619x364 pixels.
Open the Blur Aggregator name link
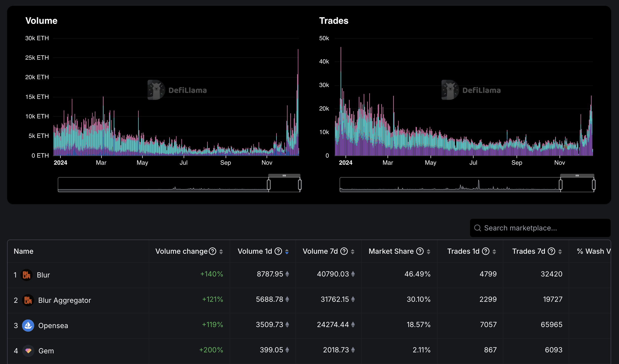click(65, 300)
